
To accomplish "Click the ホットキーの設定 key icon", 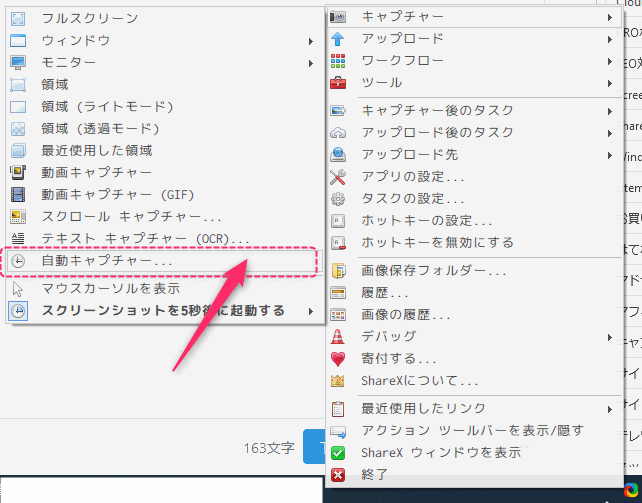I will [x=338, y=221].
